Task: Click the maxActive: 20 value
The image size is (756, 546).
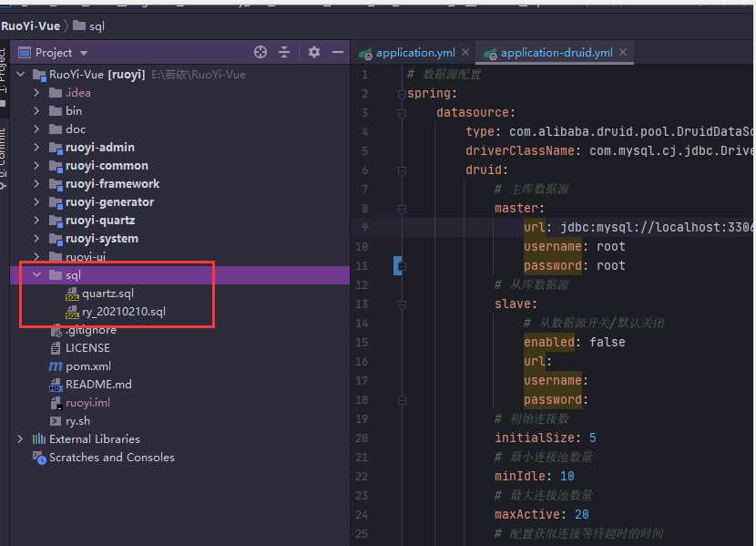Action: click(x=581, y=515)
